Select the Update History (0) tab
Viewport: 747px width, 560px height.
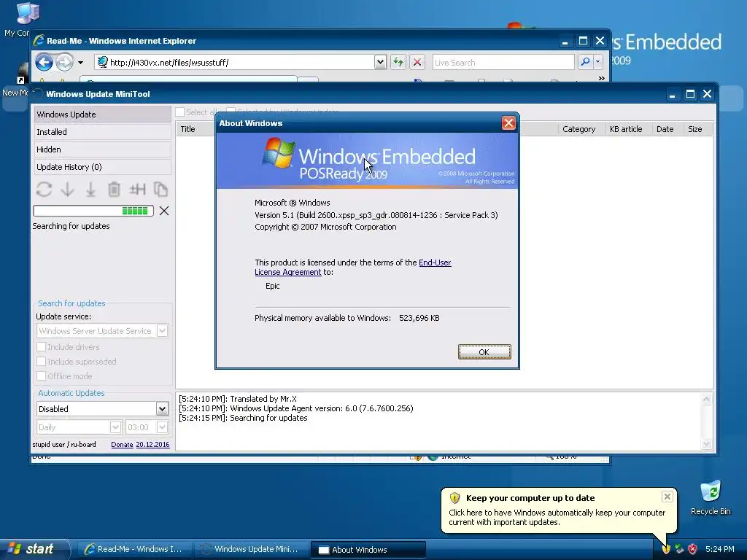[x=102, y=167]
